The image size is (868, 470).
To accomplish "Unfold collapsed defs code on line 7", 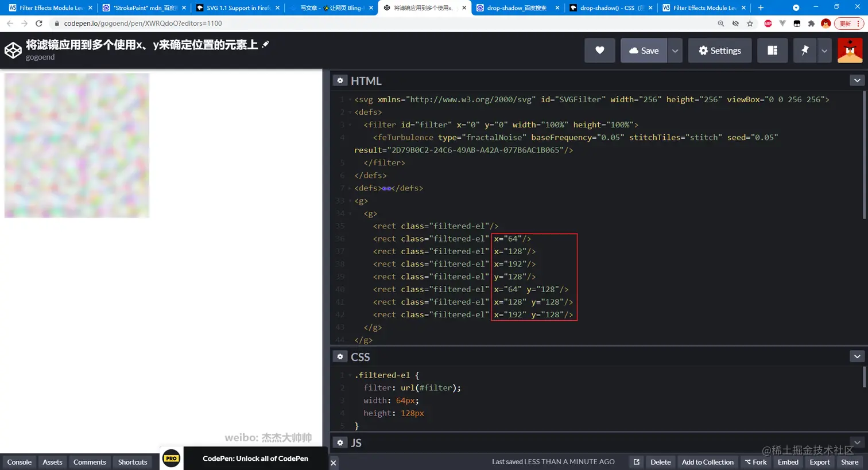I will coord(386,188).
